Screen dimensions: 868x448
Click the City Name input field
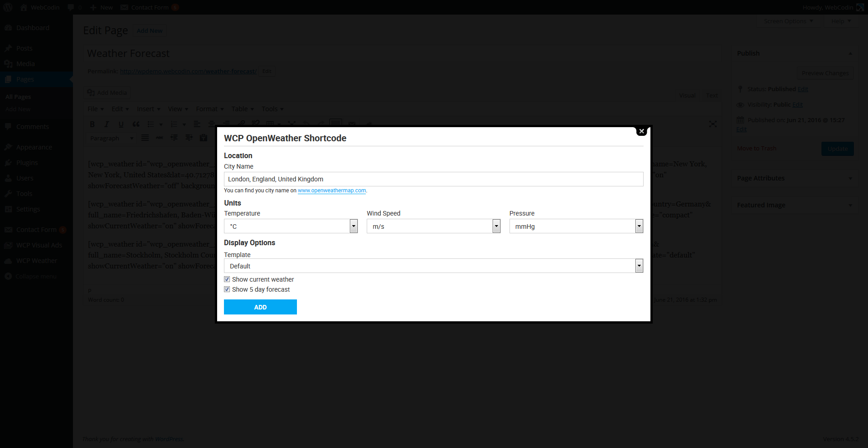pyautogui.click(x=433, y=179)
